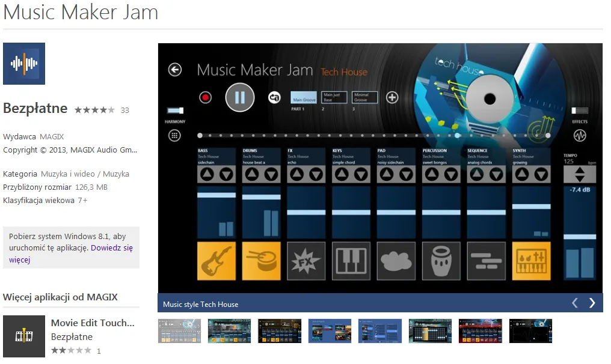Viewport: 611px width, 364px height.
Task: Toggle the Keys piano instrument tile
Action: (x=351, y=261)
